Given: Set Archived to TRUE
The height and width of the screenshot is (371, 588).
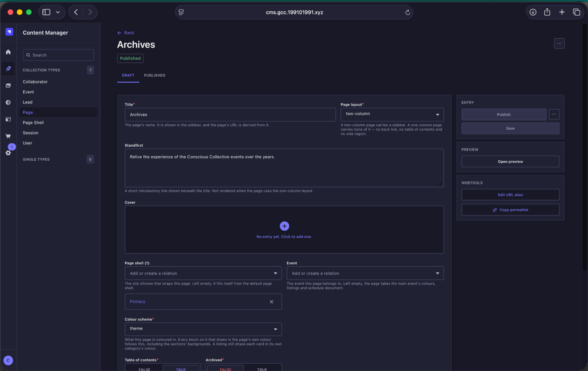Looking at the screenshot, I should point(262,368).
